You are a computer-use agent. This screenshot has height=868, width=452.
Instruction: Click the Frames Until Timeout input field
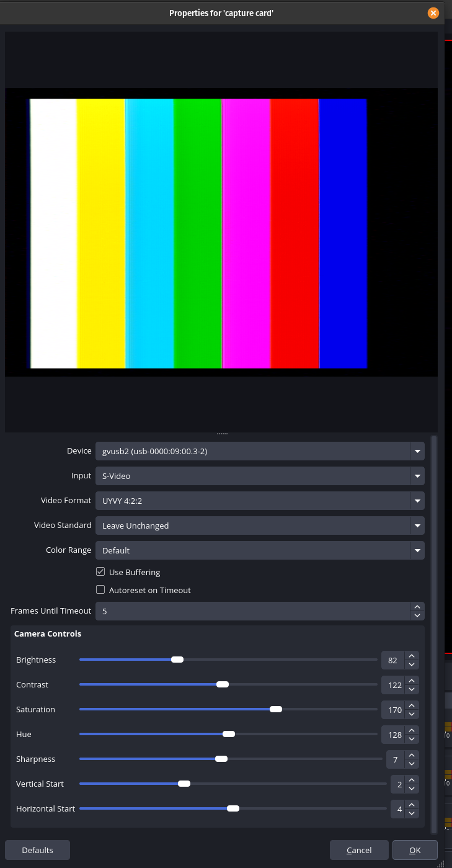pyautogui.click(x=251, y=611)
